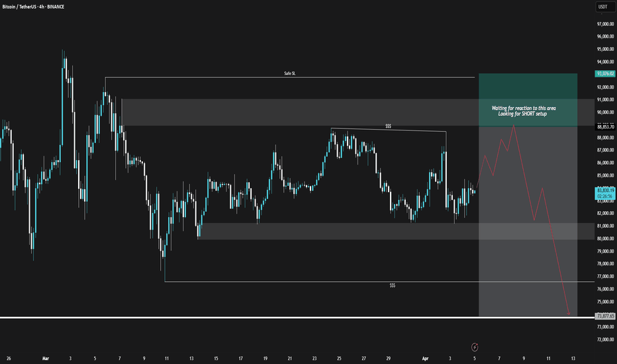Select the 'Safe SL' text label

click(289, 73)
